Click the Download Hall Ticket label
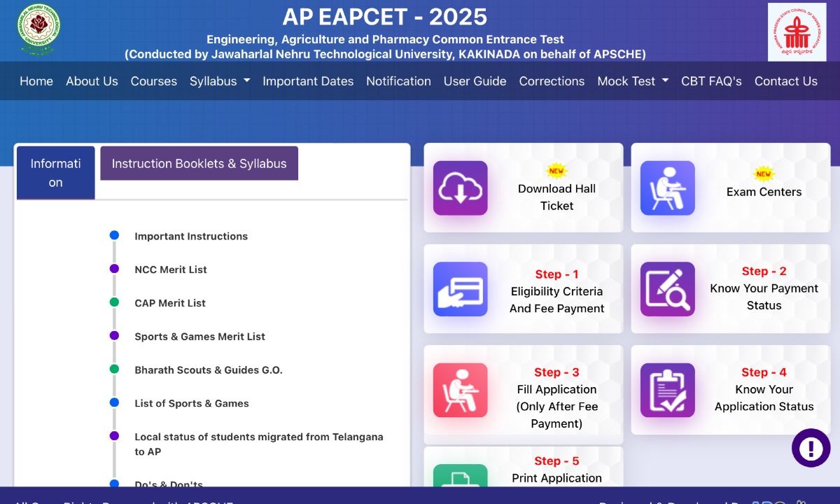Viewport: 840px width, 504px height. click(x=556, y=197)
